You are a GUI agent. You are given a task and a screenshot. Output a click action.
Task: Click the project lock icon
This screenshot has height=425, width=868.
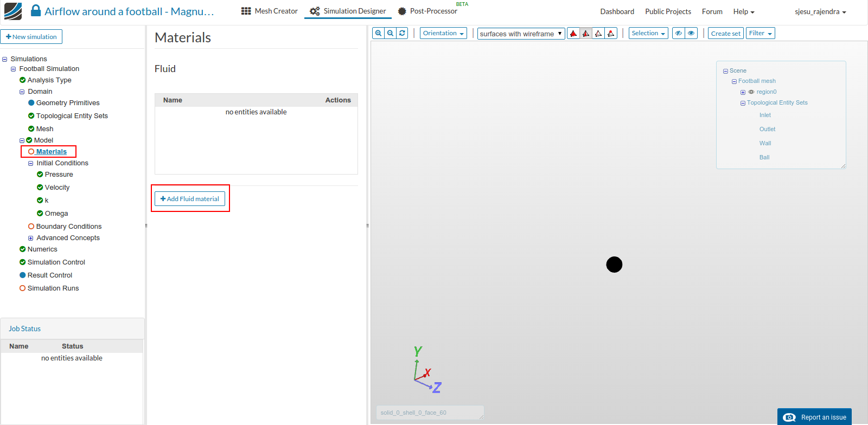point(36,11)
